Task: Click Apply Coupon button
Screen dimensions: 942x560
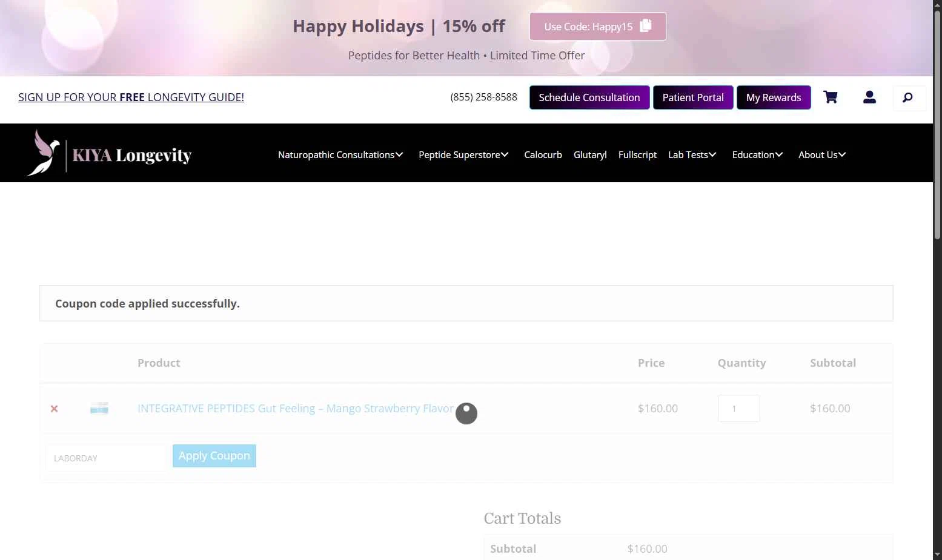Action: pos(214,456)
